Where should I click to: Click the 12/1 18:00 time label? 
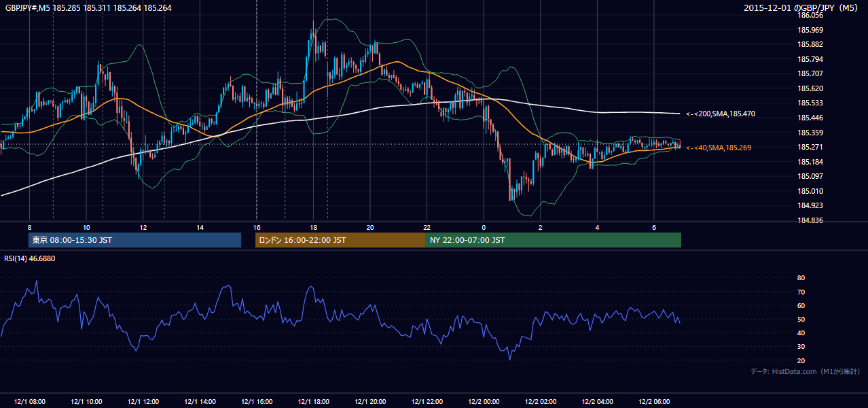click(313, 402)
